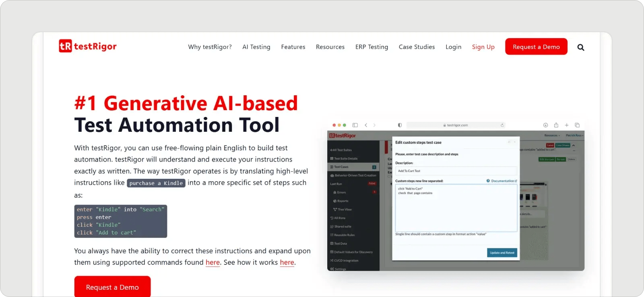Click the '#1 Generative AI-based' heading
Screen dimensions: 644x297
click(x=186, y=103)
